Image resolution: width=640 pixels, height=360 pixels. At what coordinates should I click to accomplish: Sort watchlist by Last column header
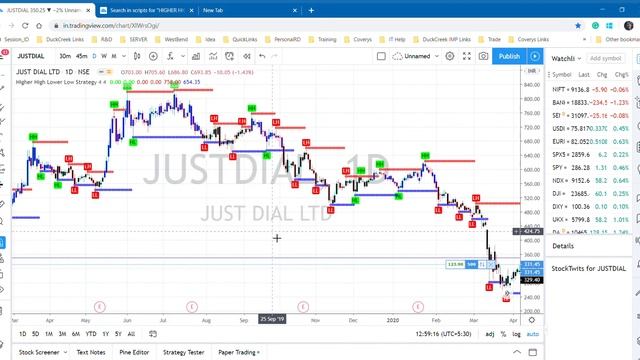pyautogui.click(x=584, y=75)
